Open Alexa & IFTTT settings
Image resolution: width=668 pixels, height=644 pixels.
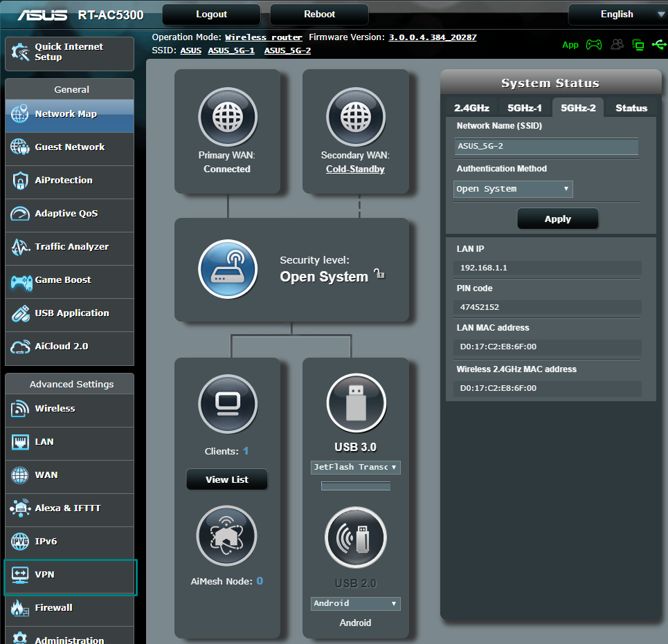pyautogui.click(x=69, y=508)
